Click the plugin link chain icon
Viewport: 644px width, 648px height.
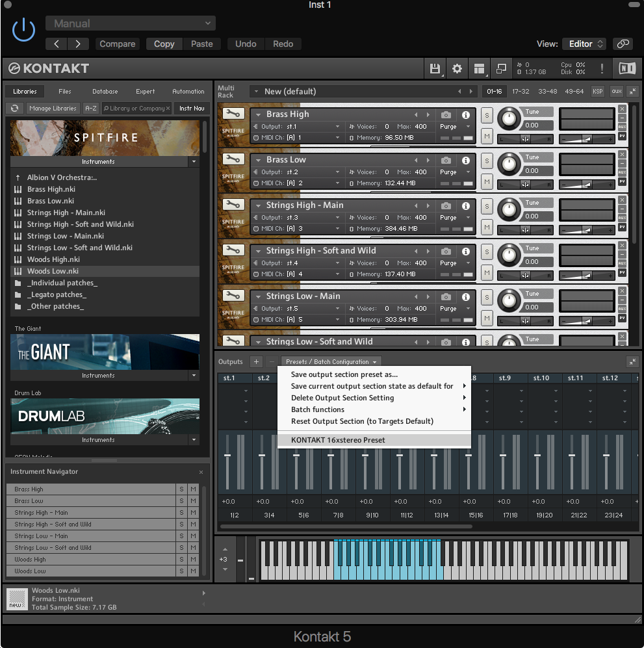coord(623,44)
